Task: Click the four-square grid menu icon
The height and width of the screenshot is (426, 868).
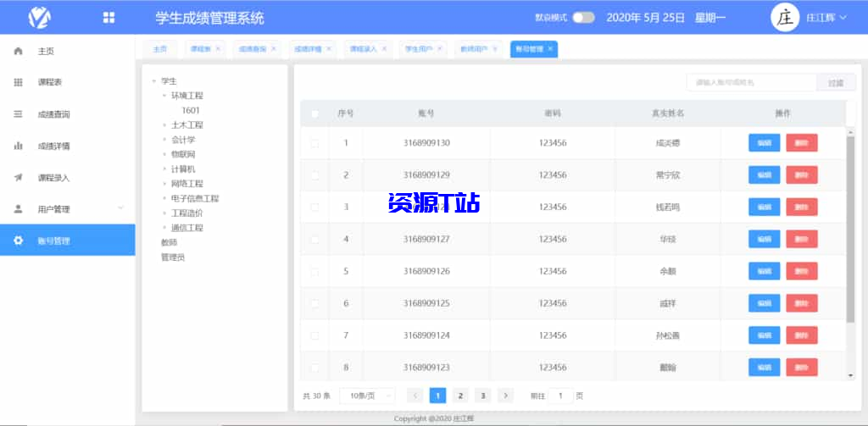Action: [108, 18]
